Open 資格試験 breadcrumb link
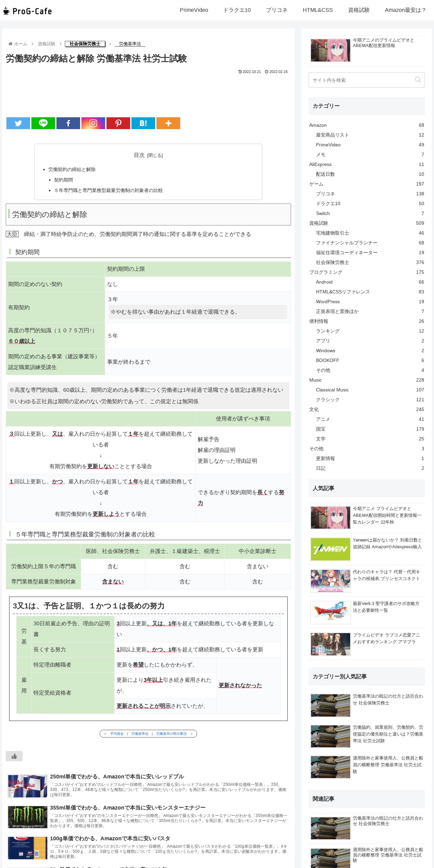 pyautogui.click(x=46, y=44)
